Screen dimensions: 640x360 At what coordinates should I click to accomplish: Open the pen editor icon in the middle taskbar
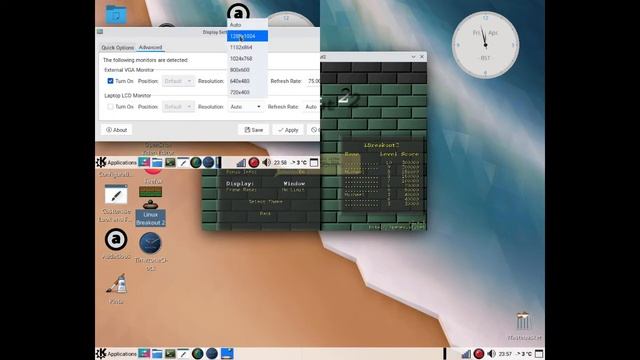click(183, 162)
